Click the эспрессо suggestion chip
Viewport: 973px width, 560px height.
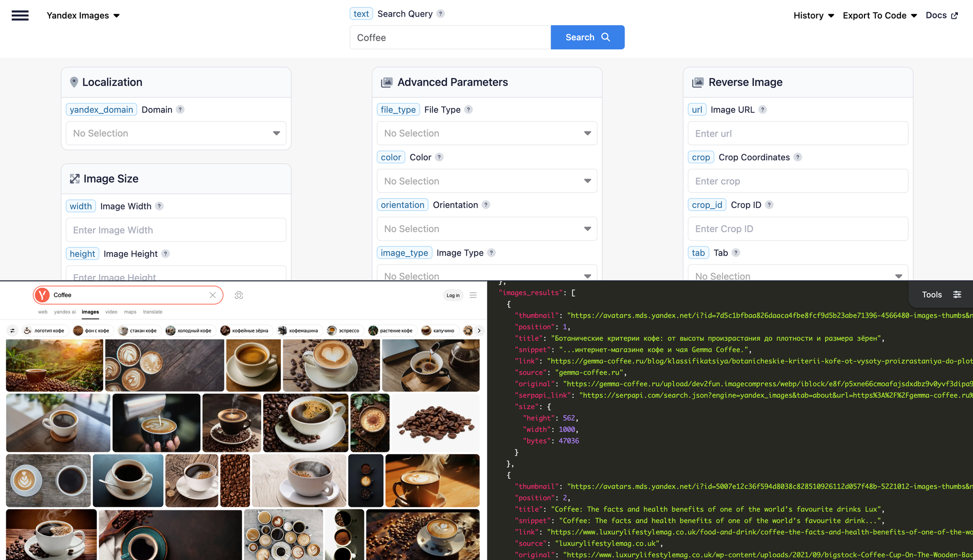point(344,331)
